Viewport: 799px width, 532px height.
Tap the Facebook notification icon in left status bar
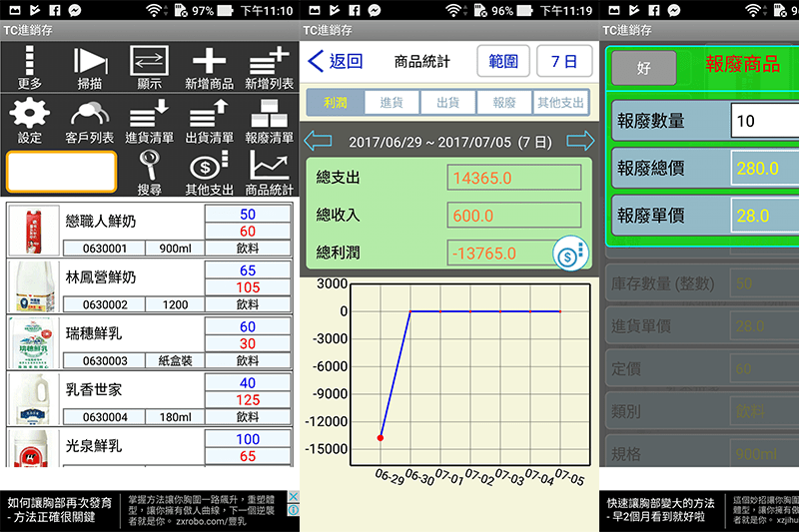click(x=55, y=10)
